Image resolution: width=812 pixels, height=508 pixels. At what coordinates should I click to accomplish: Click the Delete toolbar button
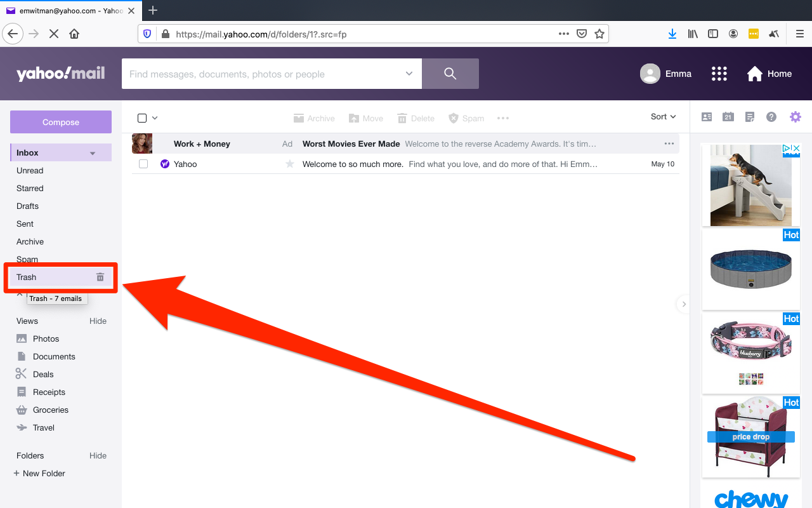coord(416,118)
